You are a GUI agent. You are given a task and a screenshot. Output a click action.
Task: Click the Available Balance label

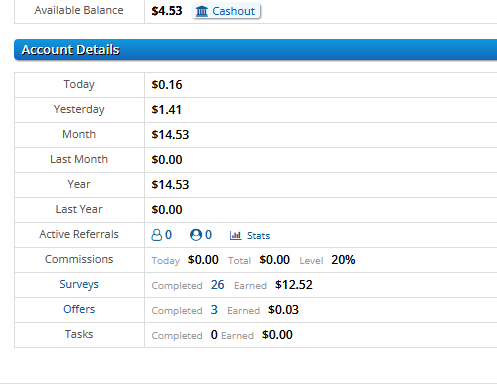(x=79, y=10)
